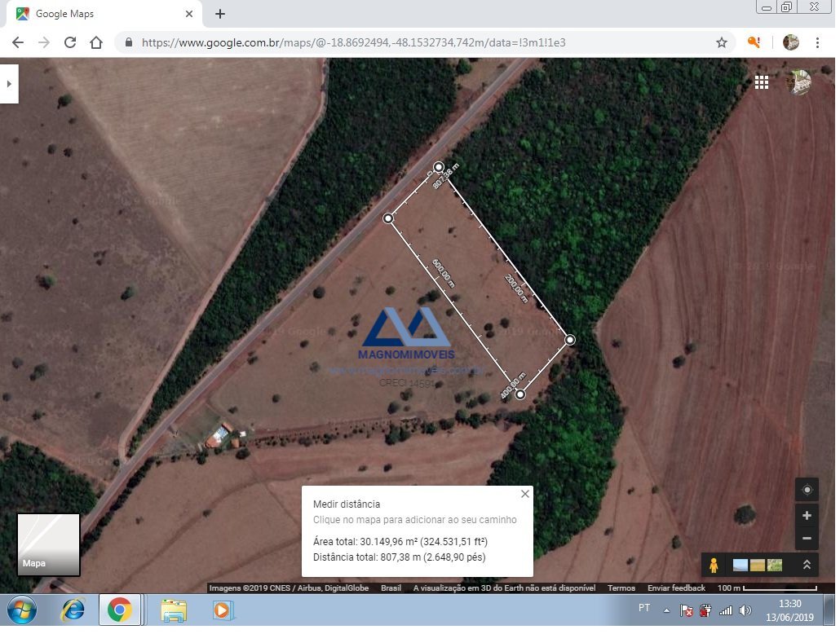The width and height of the screenshot is (840, 634).
Task: Open the Windows Start menu
Action: [x=22, y=610]
